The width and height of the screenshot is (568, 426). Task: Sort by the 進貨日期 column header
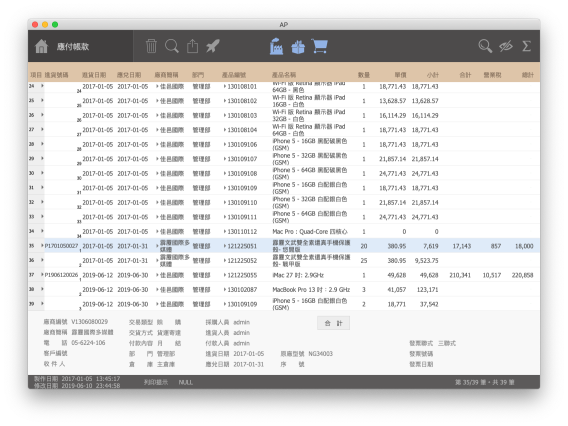point(94,75)
